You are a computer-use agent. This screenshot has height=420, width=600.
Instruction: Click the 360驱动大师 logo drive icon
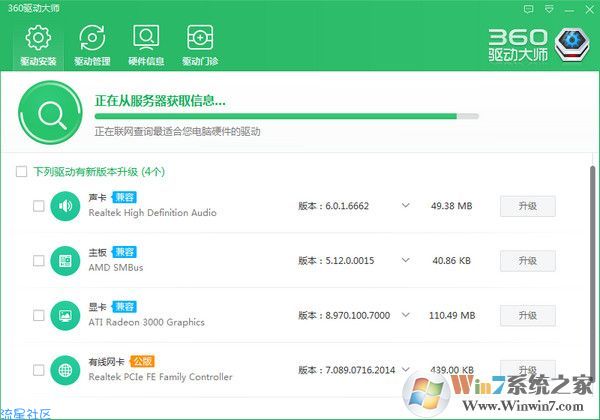click(572, 45)
